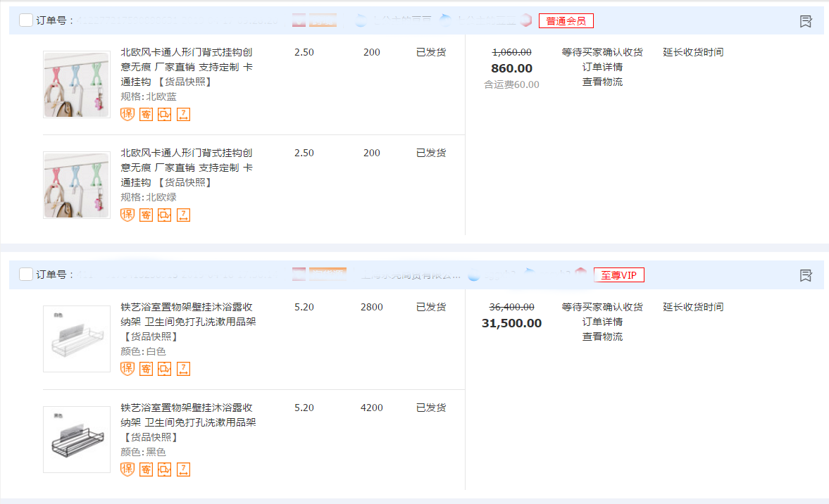Viewport: 829px width, 504px height.
Task: Select the checkbox for the first order
Action: [x=25, y=20]
